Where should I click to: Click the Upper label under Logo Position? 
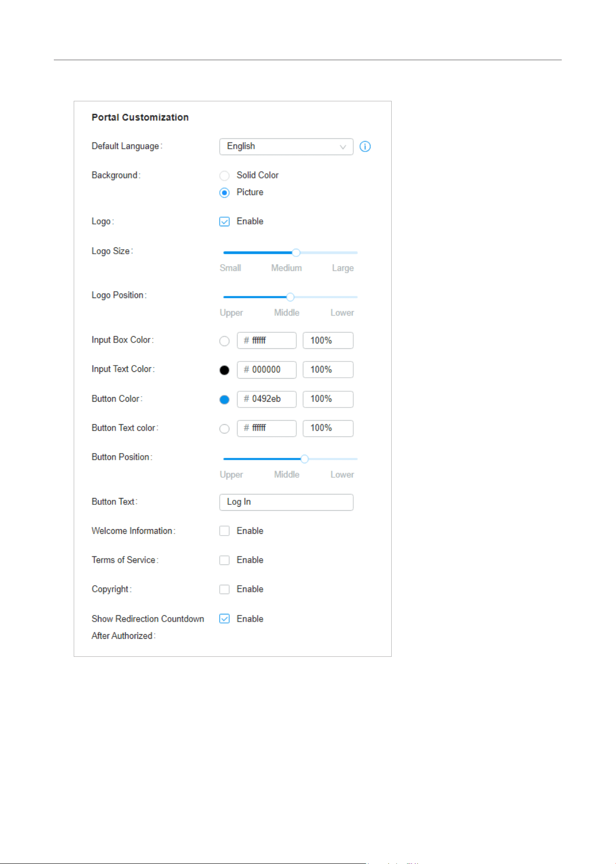click(231, 313)
